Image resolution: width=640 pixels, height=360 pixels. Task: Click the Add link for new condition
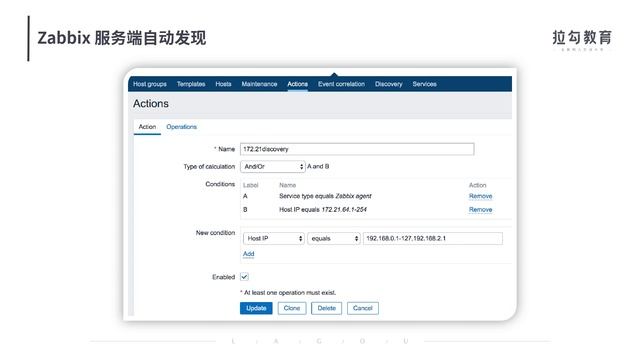pyautogui.click(x=249, y=254)
